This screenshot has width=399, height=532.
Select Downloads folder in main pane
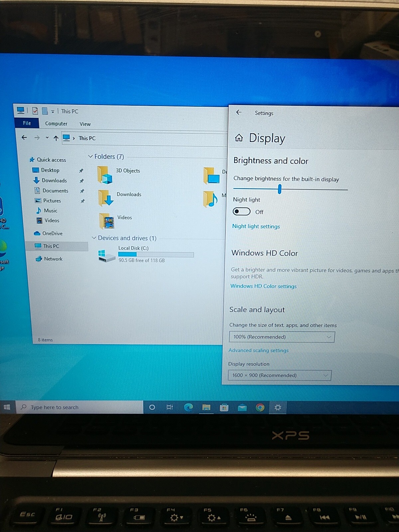click(x=120, y=198)
